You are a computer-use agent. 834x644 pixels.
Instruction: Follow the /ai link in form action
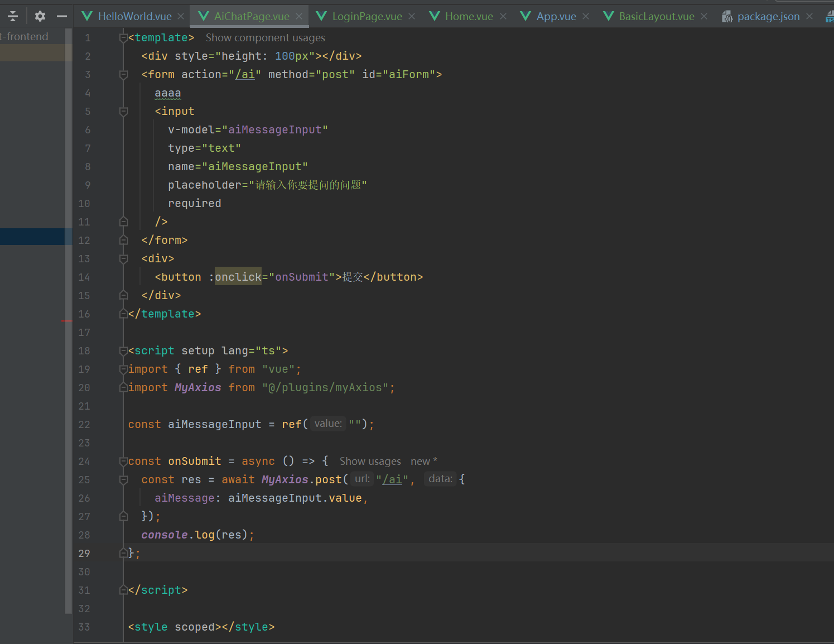(x=245, y=75)
